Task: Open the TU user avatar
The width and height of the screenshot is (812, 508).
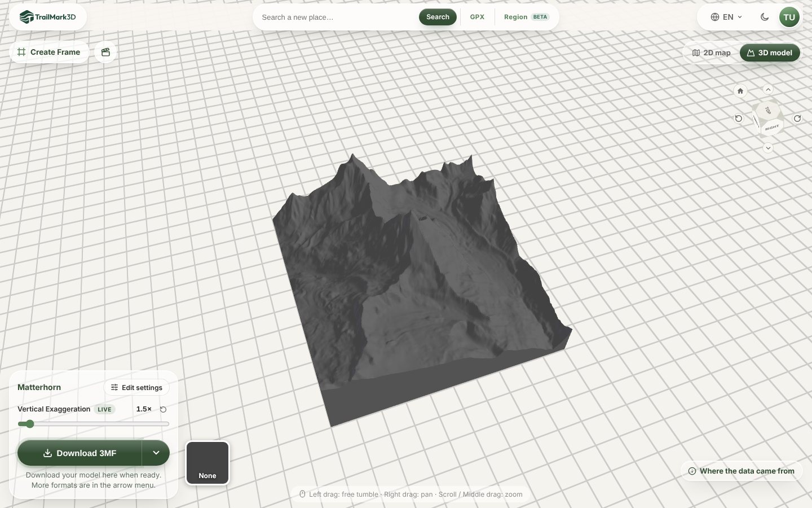Action: pos(789,17)
